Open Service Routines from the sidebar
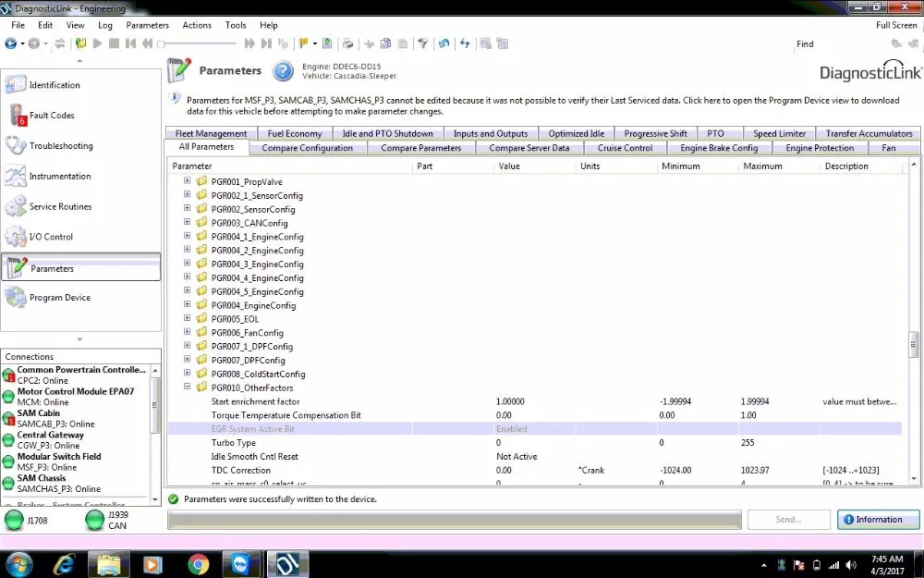 tap(60, 207)
